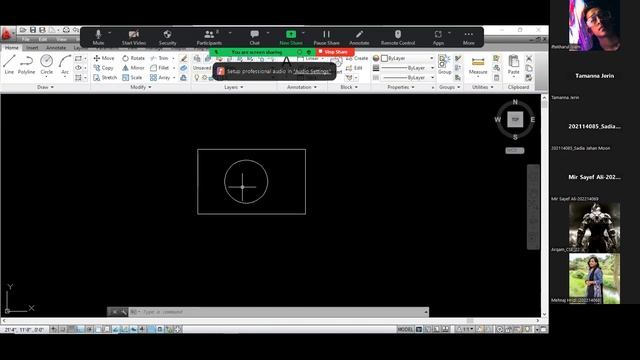
Task: Select the Polyline tool
Action: (27, 64)
